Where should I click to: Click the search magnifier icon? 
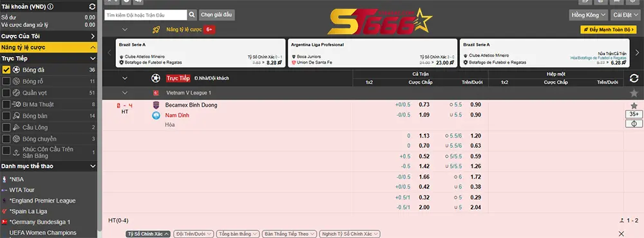click(x=192, y=15)
